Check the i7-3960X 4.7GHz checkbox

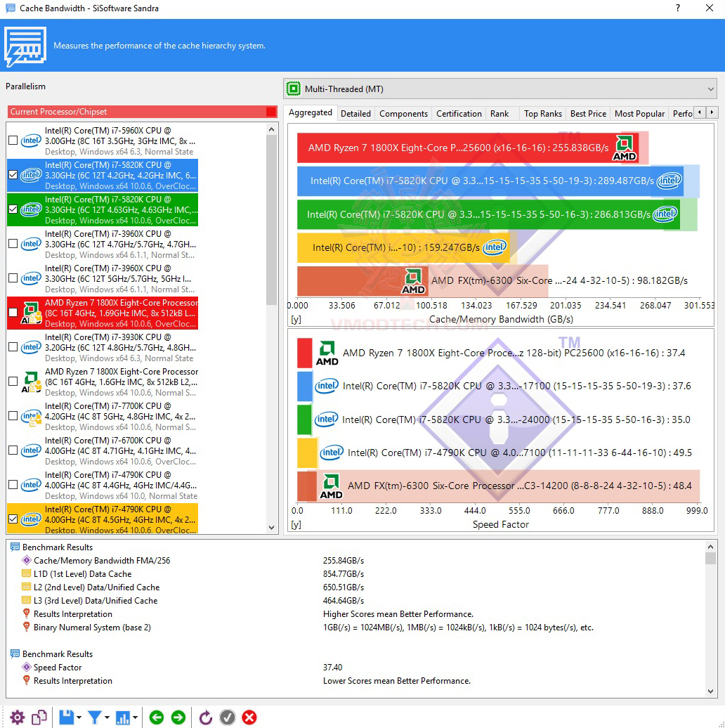pos(13,243)
